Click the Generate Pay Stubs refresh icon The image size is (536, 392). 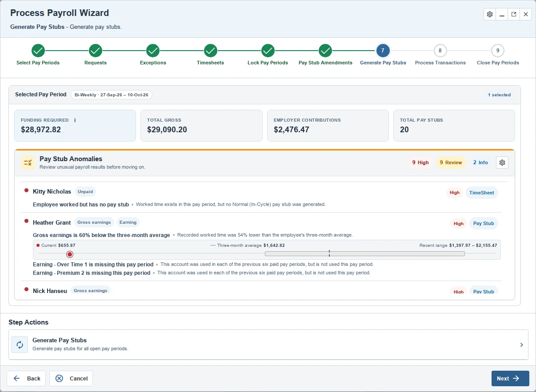(20, 344)
